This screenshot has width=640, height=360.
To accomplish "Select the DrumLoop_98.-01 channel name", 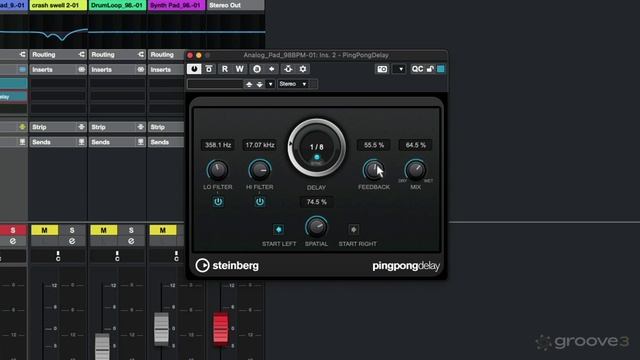I will coord(117,5).
